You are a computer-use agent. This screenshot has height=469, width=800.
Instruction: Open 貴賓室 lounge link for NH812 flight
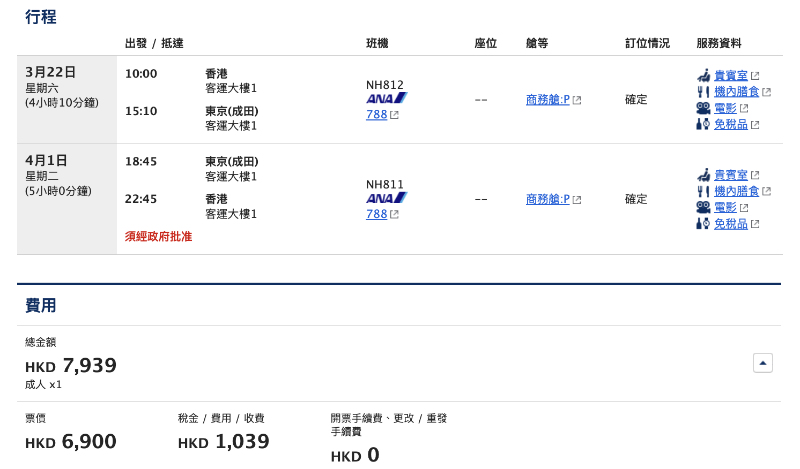(731, 76)
